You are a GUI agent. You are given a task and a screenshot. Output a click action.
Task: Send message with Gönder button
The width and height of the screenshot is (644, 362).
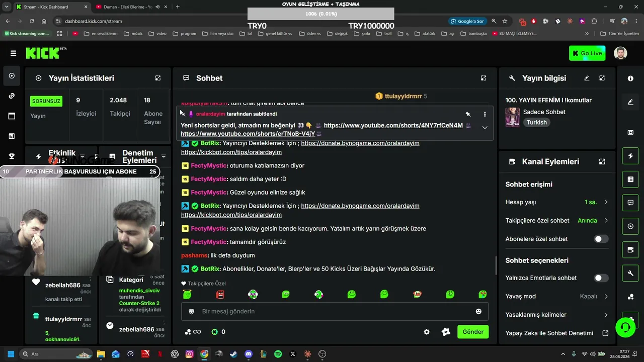click(x=473, y=332)
